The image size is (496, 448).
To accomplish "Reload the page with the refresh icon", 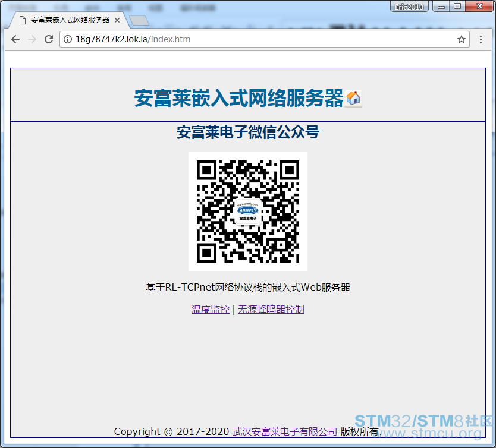I will click(x=49, y=39).
